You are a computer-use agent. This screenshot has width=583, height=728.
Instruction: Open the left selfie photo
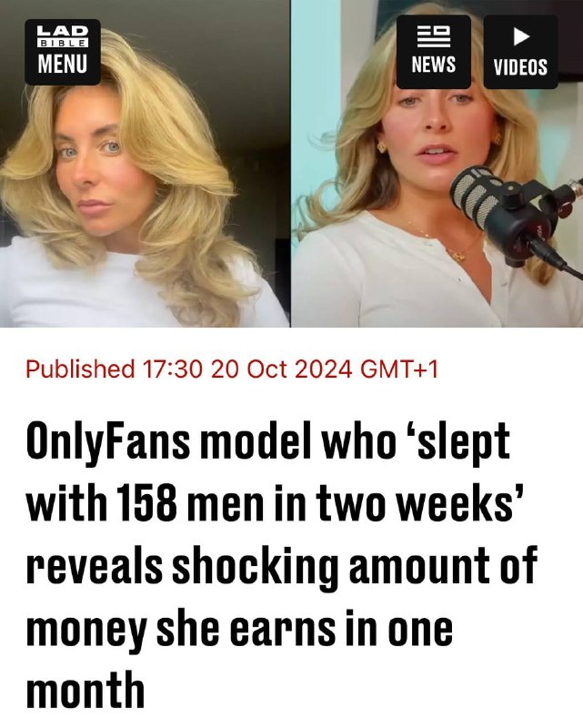coord(145,164)
